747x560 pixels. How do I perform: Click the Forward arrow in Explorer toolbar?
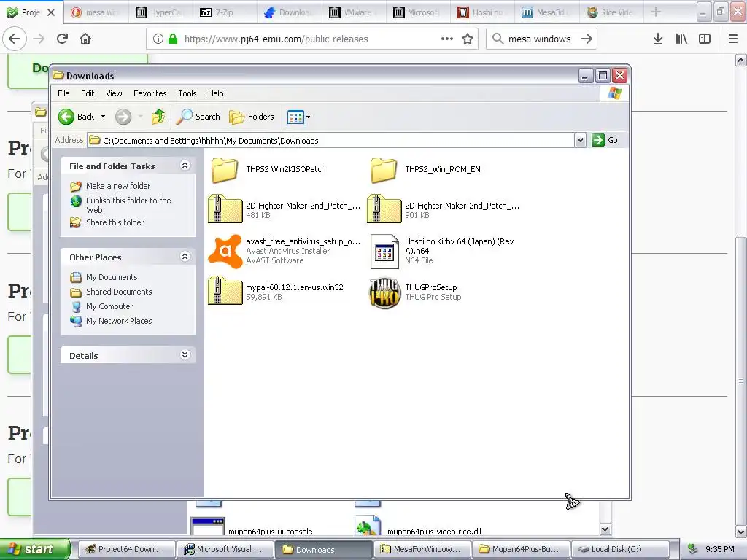click(123, 117)
